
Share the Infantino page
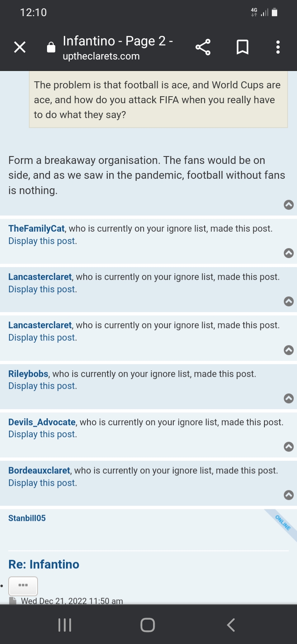point(203,47)
